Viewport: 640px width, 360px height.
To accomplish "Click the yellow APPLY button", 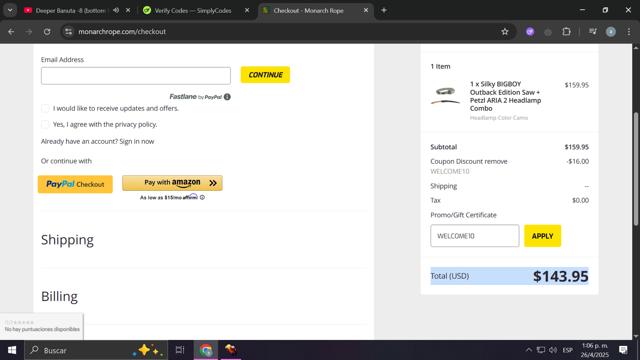I will pos(542,236).
